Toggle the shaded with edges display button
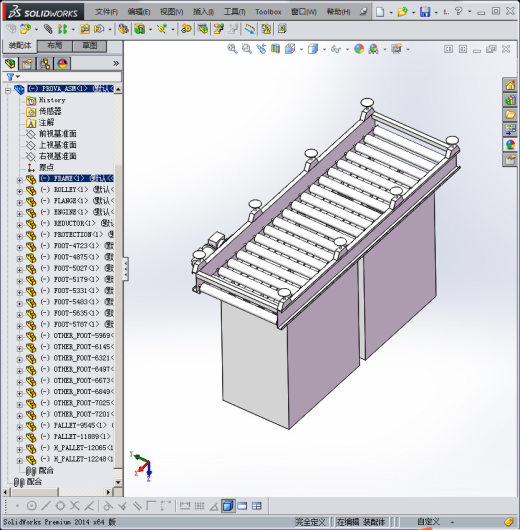Screen dimensions: 520x530 point(228,506)
